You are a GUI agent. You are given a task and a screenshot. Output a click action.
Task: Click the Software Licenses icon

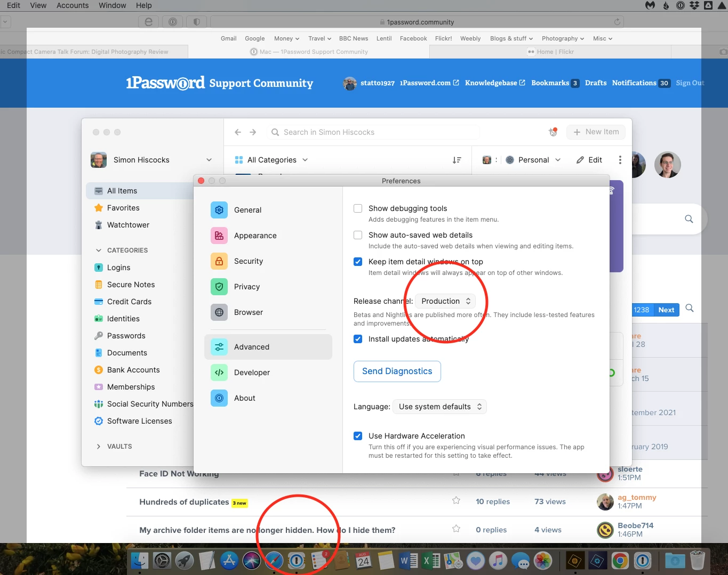[x=99, y=421]
